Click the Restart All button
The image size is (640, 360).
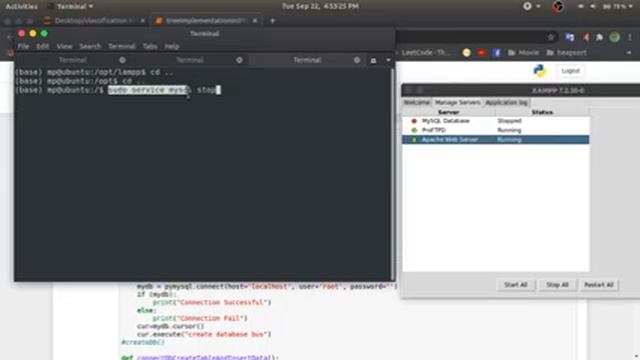[x=599, y=284]
